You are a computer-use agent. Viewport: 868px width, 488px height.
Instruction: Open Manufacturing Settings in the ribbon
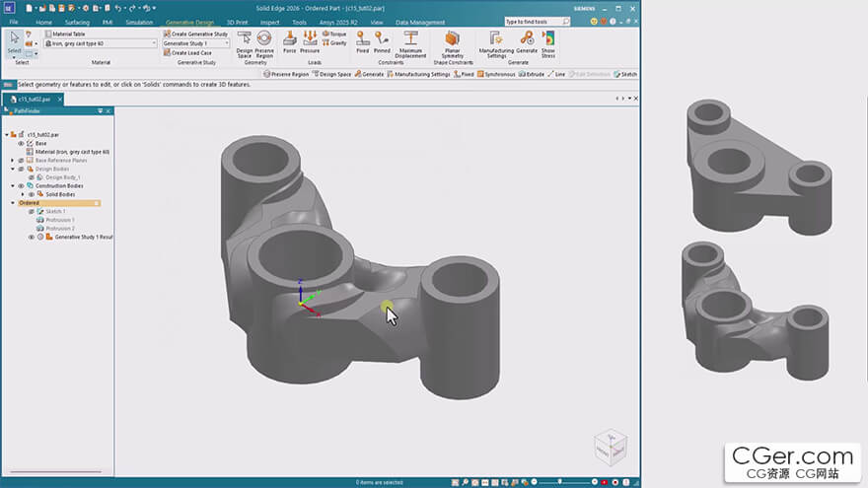pos(496,37)
